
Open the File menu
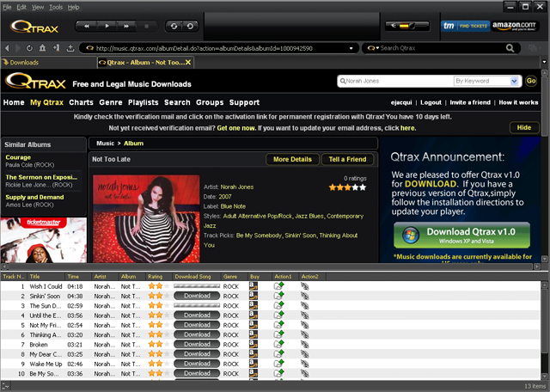[x=7, y=7]
